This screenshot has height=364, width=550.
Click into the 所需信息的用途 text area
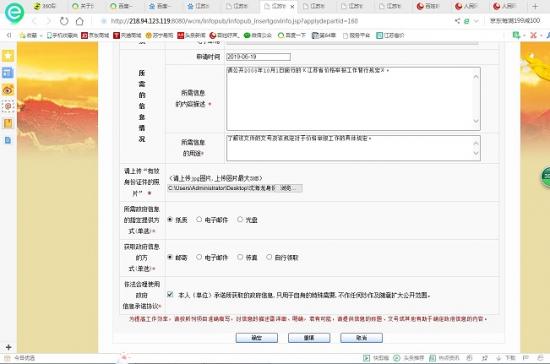pyautogui.click(x=353, y=148)
